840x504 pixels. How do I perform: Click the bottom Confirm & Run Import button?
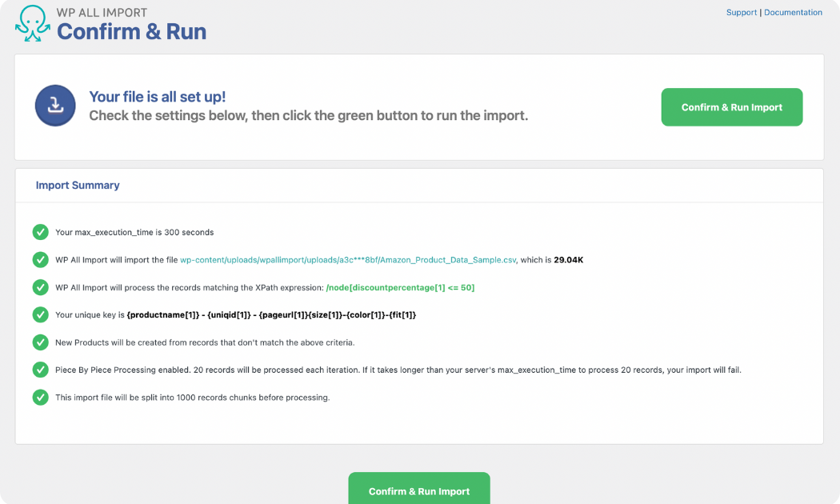click(419, 489)
